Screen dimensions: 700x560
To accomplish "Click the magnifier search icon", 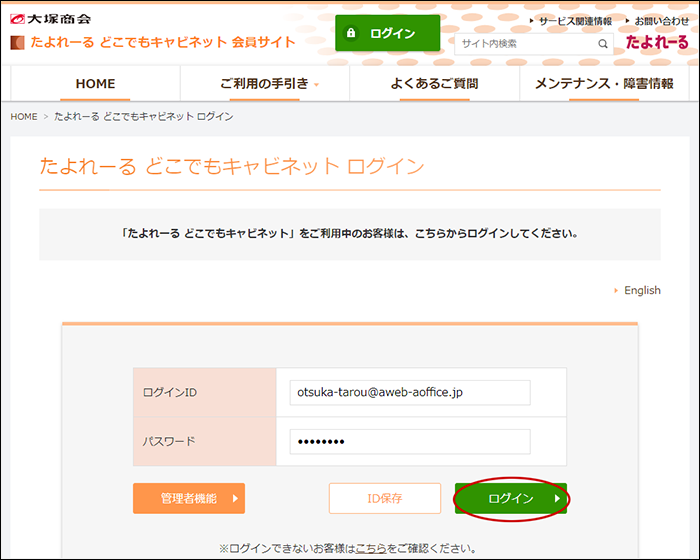I will click(x=603, y=44).
